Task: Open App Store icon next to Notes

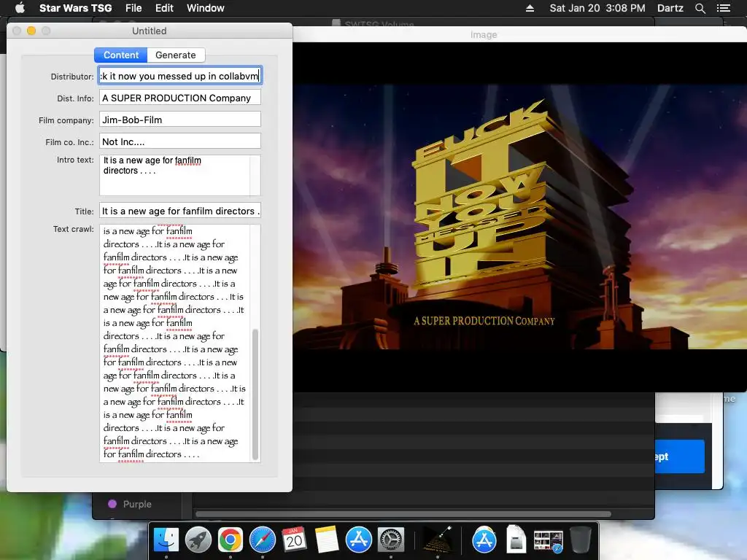Action: [359, 540]
